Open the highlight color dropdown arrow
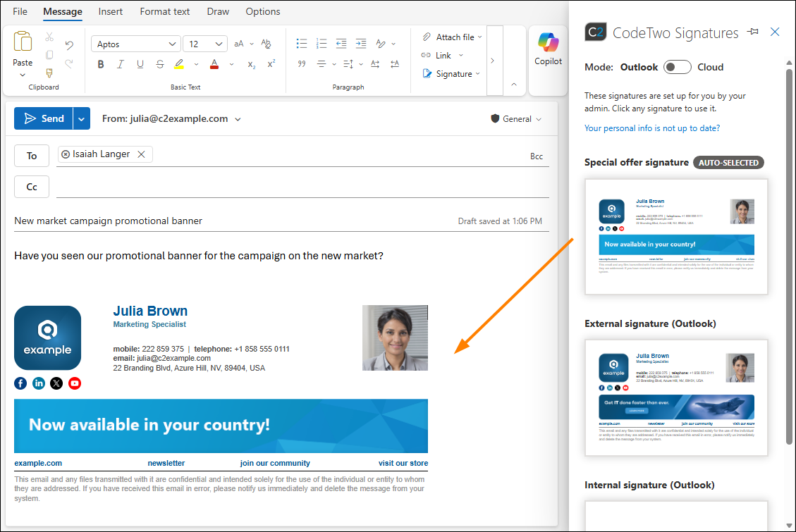This screenshot has height=532, width=796. 196,64
